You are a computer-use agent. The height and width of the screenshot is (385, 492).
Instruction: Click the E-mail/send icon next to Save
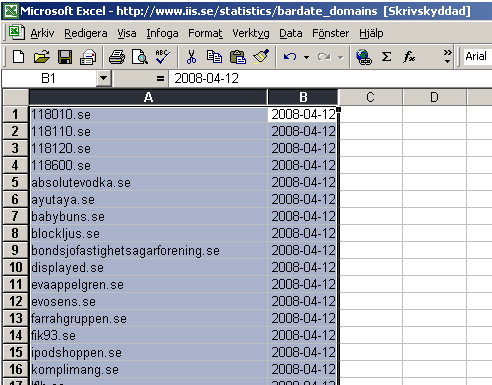click(88, 57)
